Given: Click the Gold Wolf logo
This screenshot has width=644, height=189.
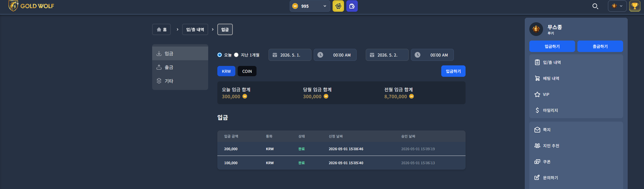Looking at the screenshot, I should click(31, 6).
